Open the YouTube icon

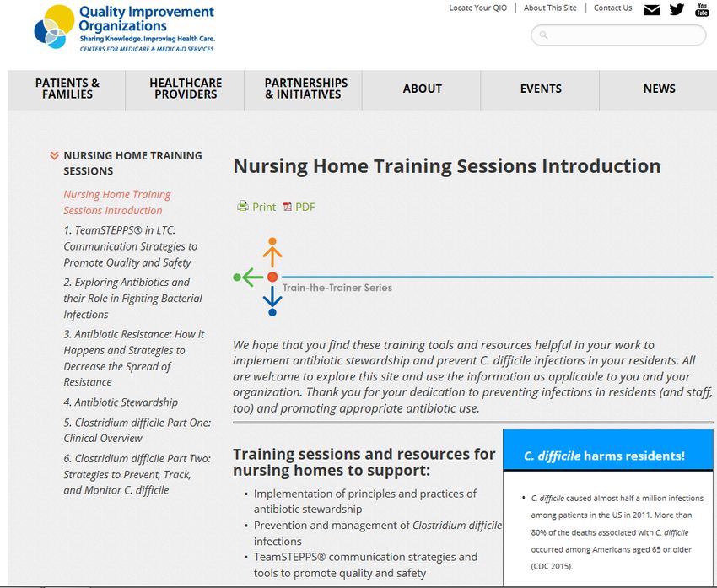[703, 9]
